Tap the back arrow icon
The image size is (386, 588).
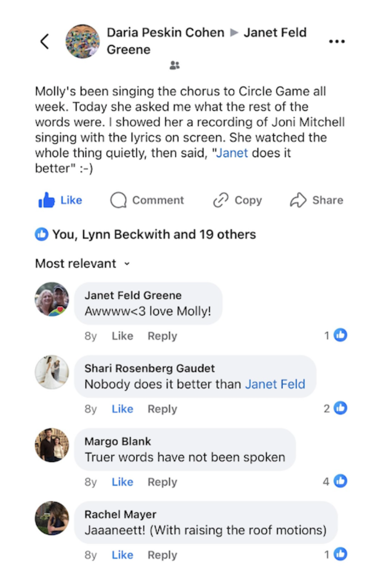click(44, 42)
